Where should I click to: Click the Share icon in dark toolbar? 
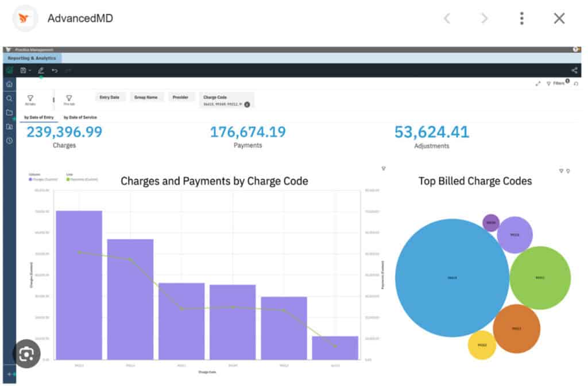point(574,71)
